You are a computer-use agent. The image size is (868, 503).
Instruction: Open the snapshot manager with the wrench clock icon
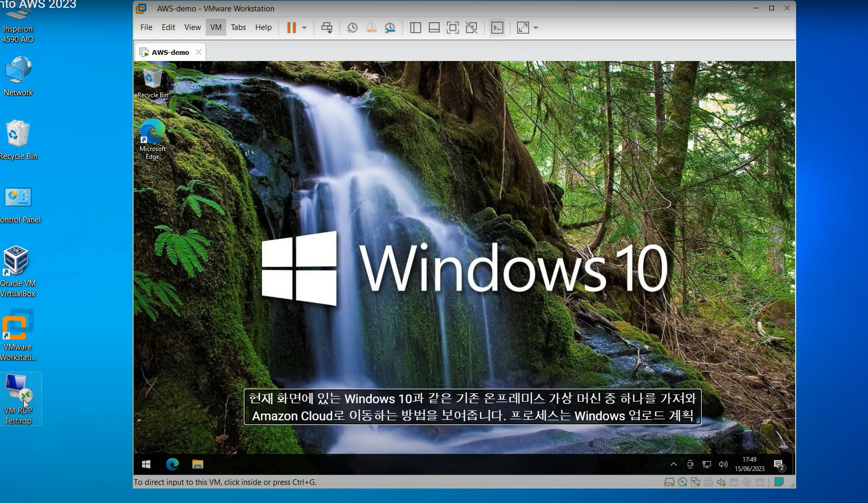(x=390, y=28)
